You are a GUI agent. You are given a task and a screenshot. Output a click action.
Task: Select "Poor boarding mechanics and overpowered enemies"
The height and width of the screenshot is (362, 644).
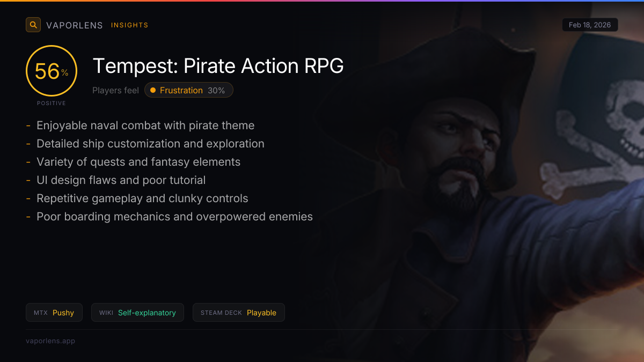pos(174,217)
